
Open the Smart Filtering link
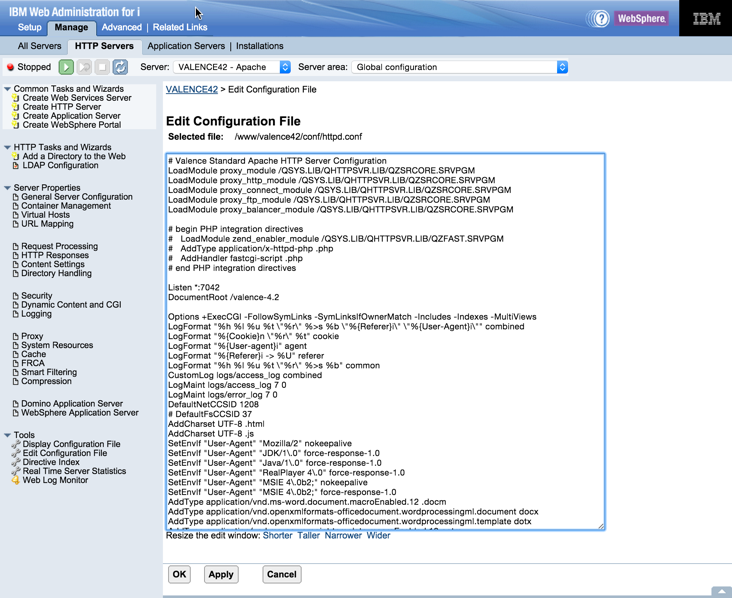point(49,372)
